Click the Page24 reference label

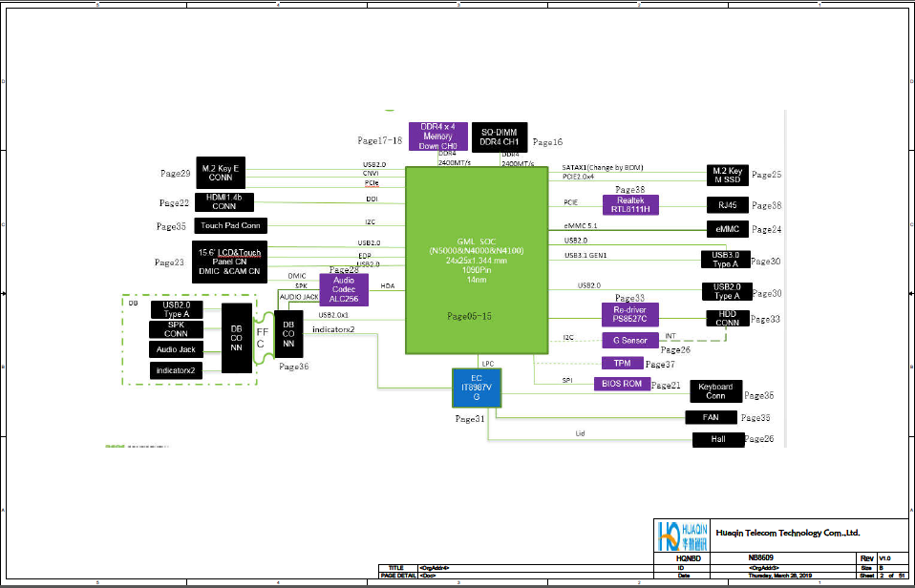pos(767,230)
